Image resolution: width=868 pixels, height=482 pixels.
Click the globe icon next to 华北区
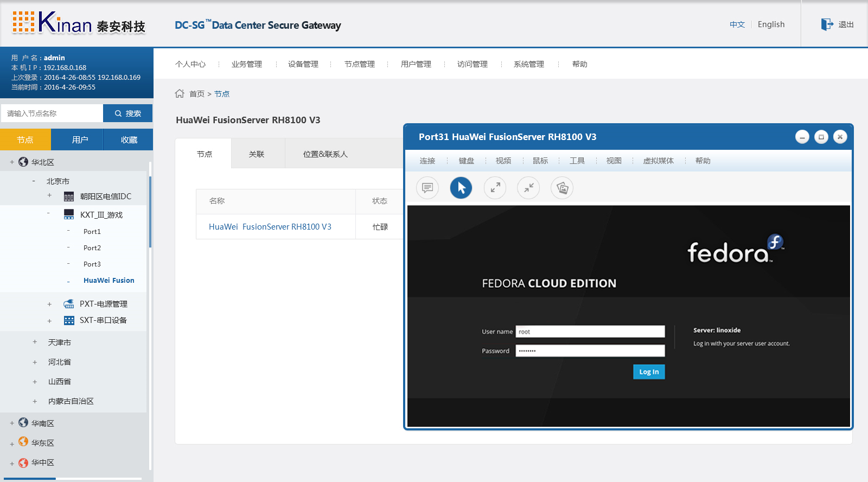pyautogui.click(x=23, y=162)
